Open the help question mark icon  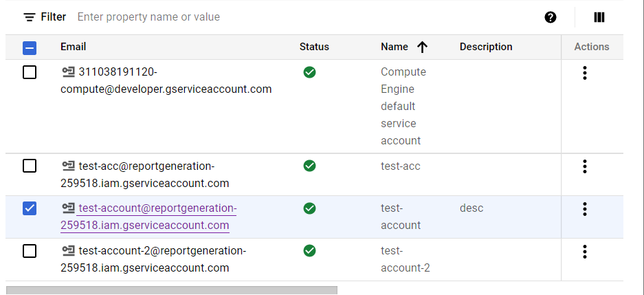click(550, 17)
